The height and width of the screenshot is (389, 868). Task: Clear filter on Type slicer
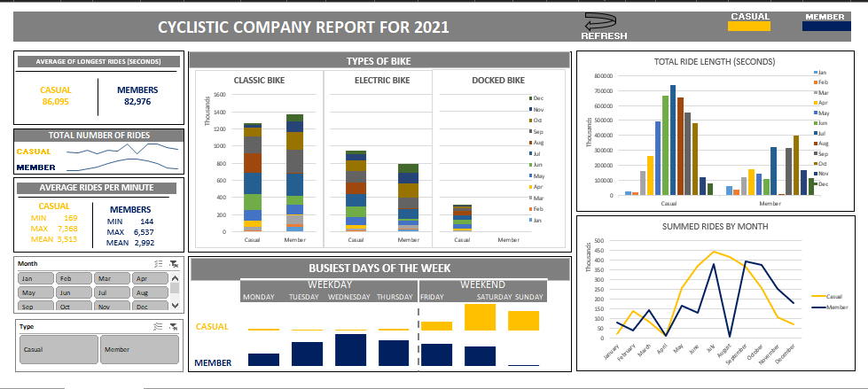(174, 326)
